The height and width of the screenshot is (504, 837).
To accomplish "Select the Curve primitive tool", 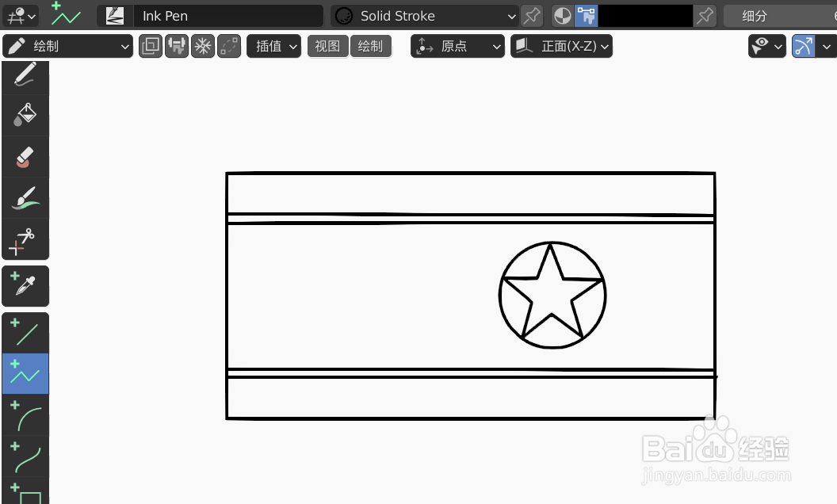I will click(25, 456).
